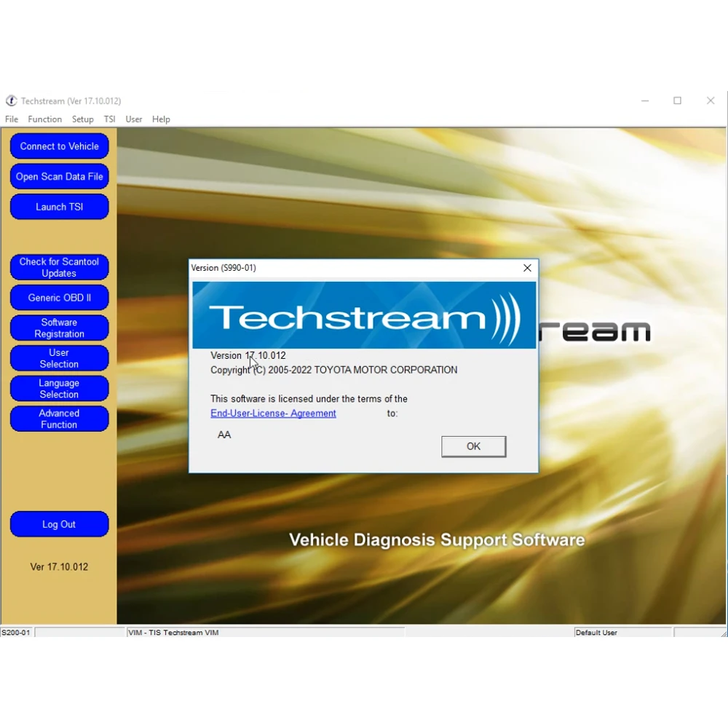Close the Version (S990-01) dialog
This screenshot has width=728, height=728.
coord(527,268)
